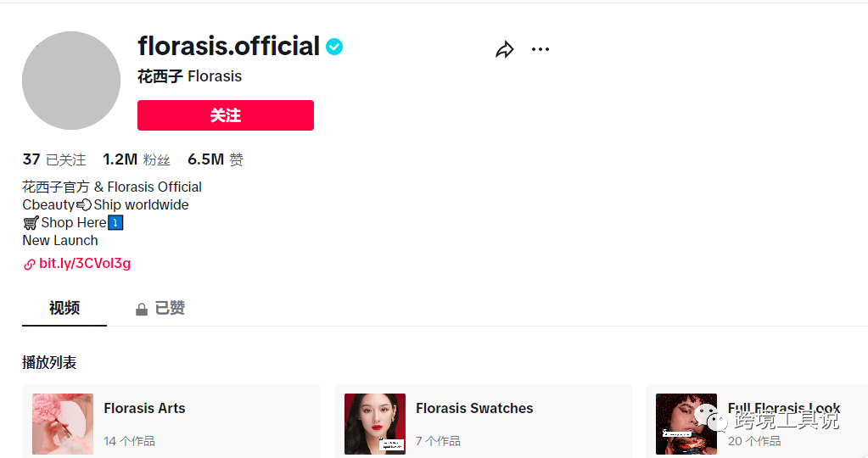The height and width of the screenshot is (458, 868).
Task: Click the pointing hand emoji in bio
Action: click(84, 205)
